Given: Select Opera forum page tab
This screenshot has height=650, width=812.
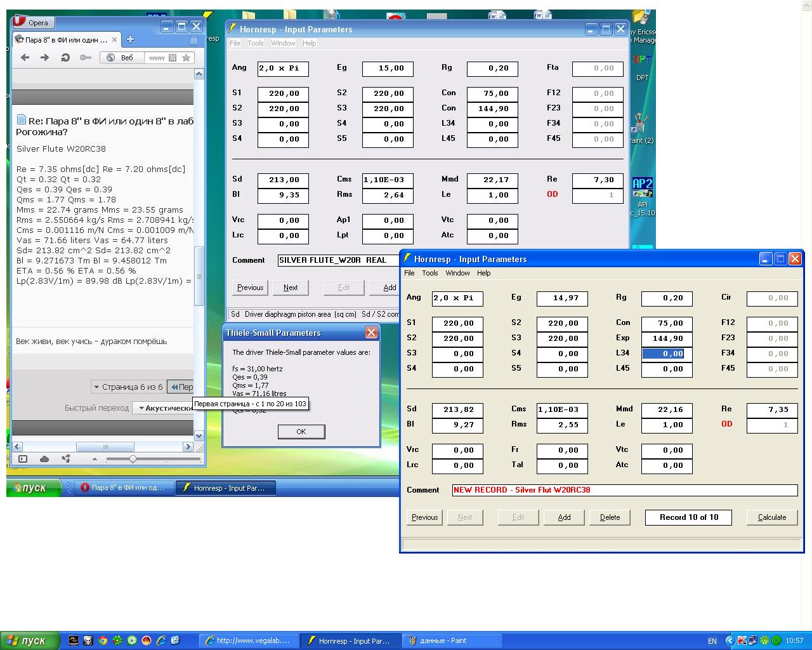Looking at the screenshot, I should click(66, 39).
